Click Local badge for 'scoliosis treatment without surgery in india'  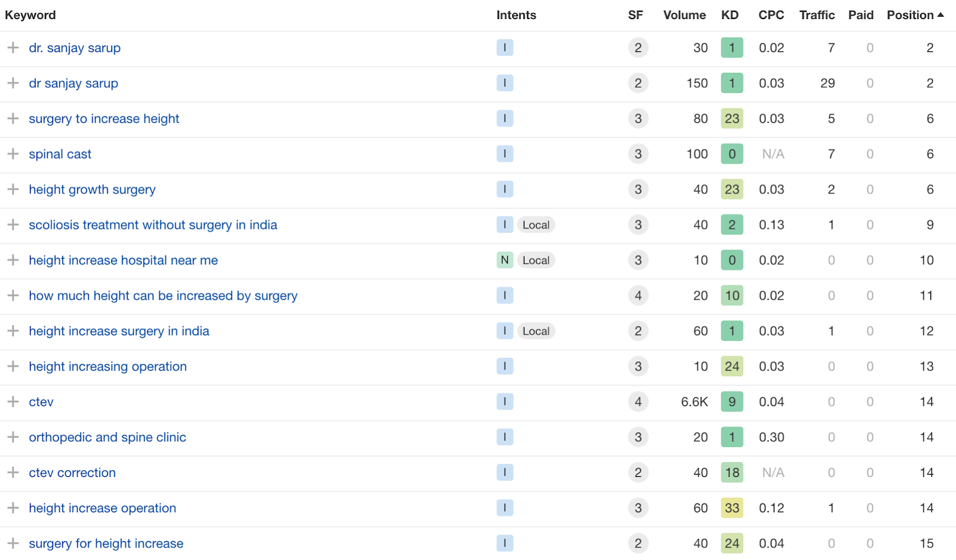pos(536,225)
